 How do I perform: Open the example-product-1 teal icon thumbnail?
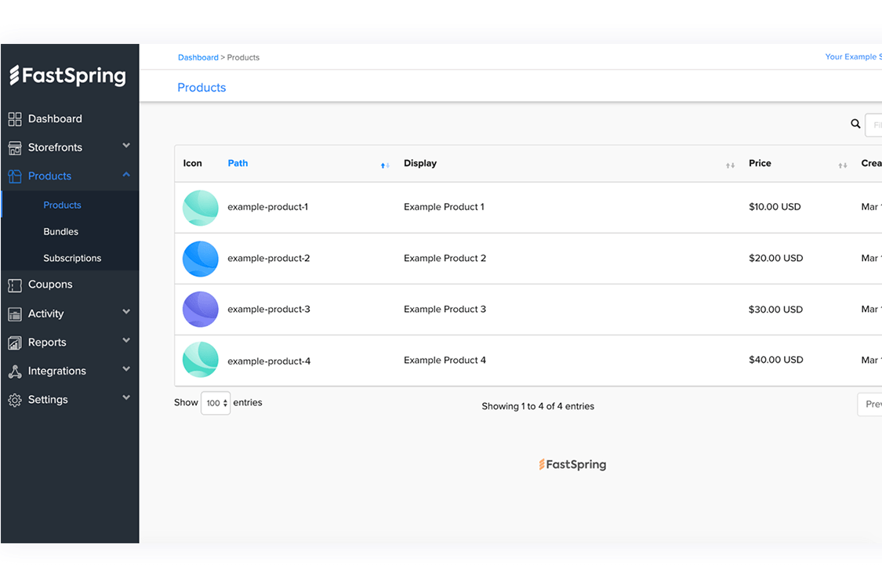(201, 208)
